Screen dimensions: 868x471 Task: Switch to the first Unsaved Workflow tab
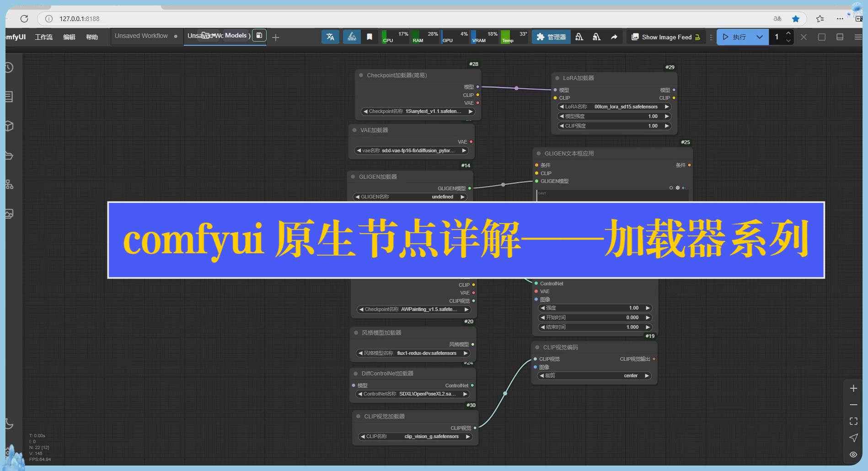[x=146, y=36]
